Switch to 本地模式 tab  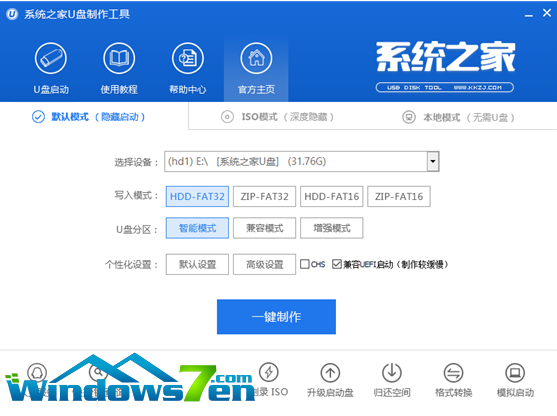(458, 117)
